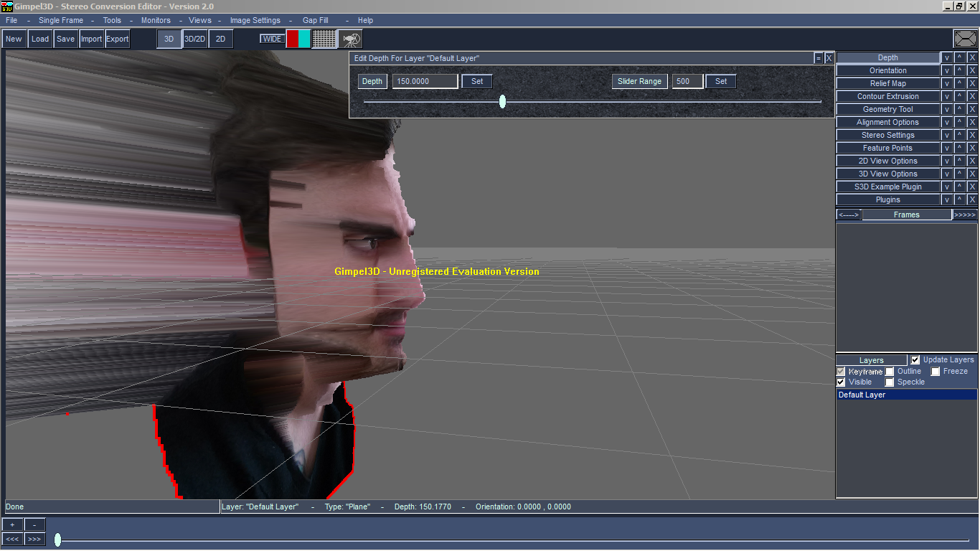
Task: Close the Geometry Tool row with X
Action: tap(972, 110)
